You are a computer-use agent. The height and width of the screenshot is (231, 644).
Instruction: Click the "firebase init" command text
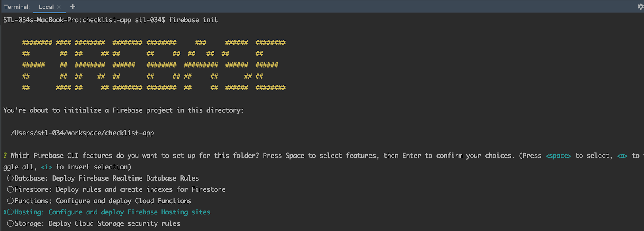pos(193,20)
